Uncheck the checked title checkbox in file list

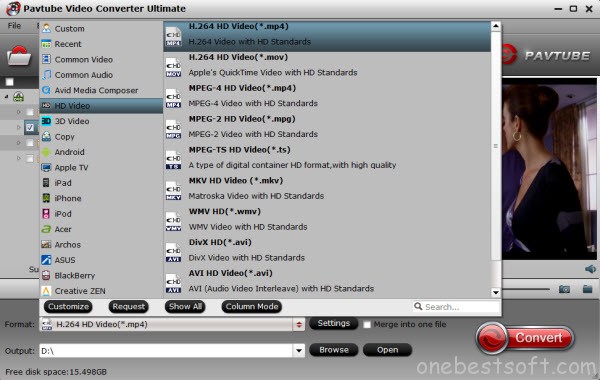click(30, 127)
